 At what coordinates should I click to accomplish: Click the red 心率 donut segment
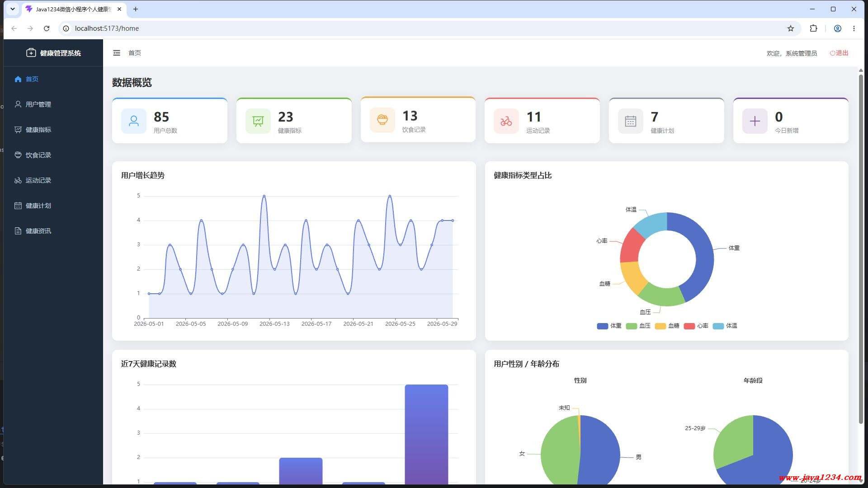point(630,246)
